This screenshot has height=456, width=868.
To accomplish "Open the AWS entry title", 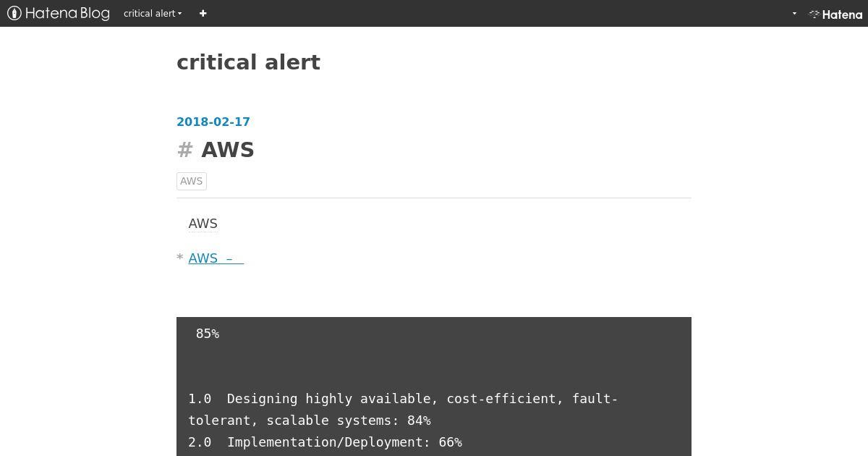I will click(x=228, y=150).
